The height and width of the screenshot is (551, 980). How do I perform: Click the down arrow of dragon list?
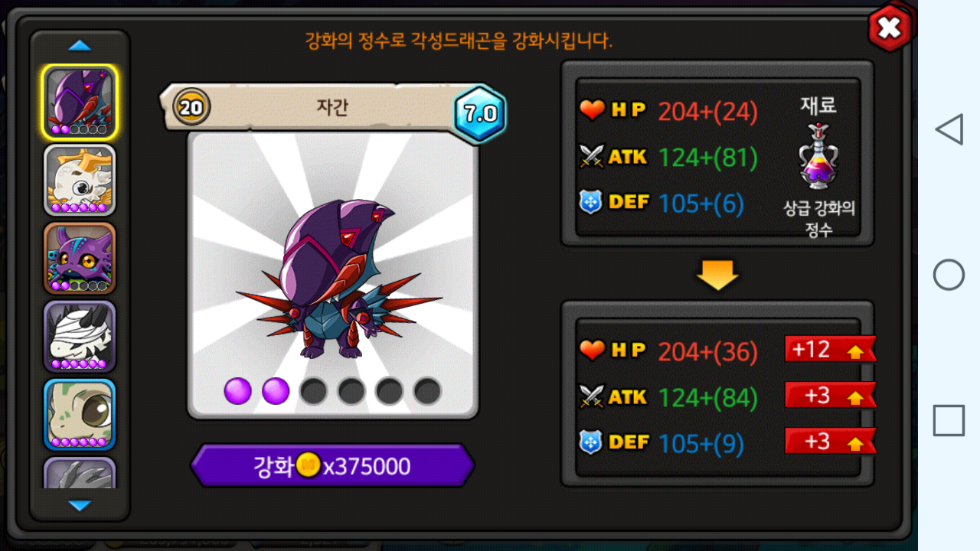[80, 505]
